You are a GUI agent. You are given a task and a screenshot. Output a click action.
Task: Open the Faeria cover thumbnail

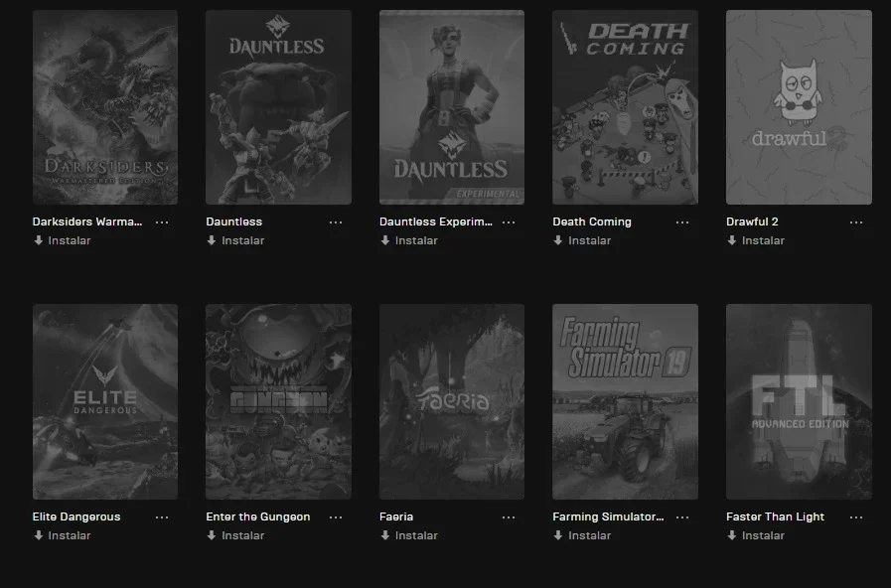tap(452, 401)
